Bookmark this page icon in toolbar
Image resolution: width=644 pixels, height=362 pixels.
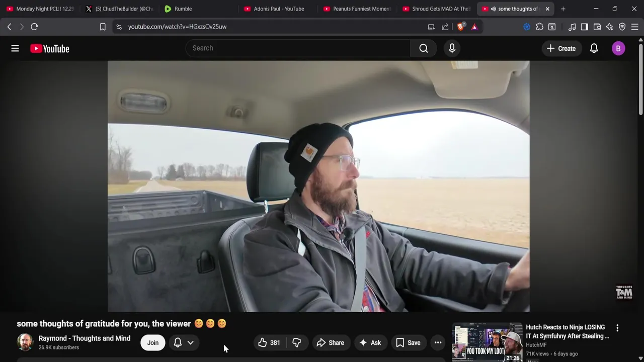point(103,27)
